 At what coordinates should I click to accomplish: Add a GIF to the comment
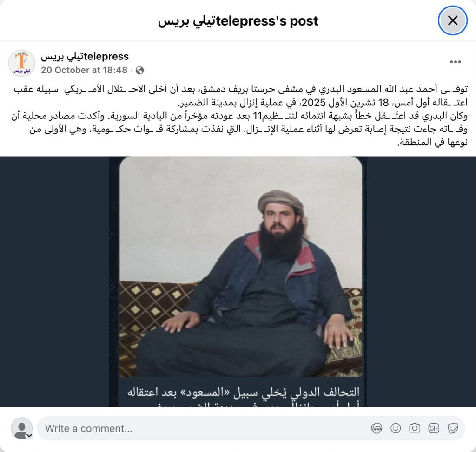tap(434, 428)
